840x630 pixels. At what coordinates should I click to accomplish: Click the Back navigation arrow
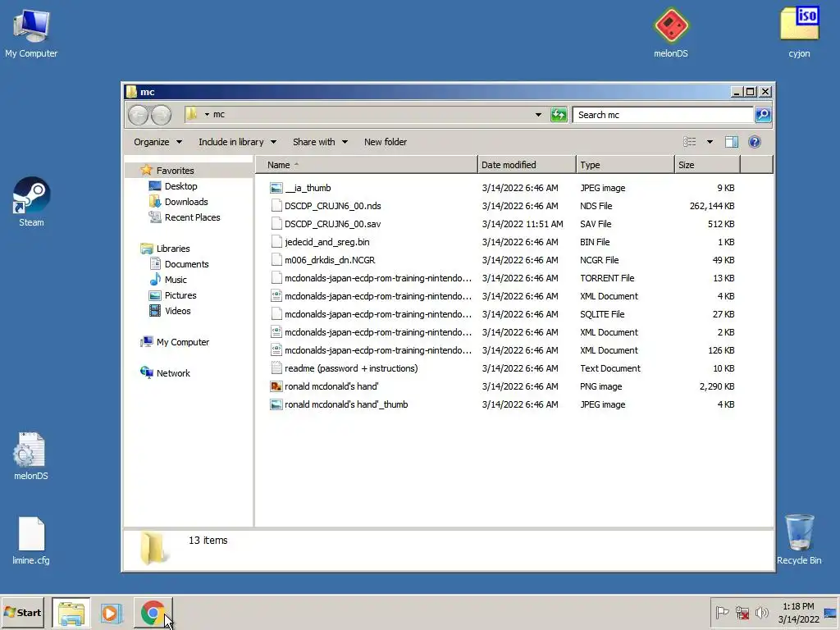138,115
